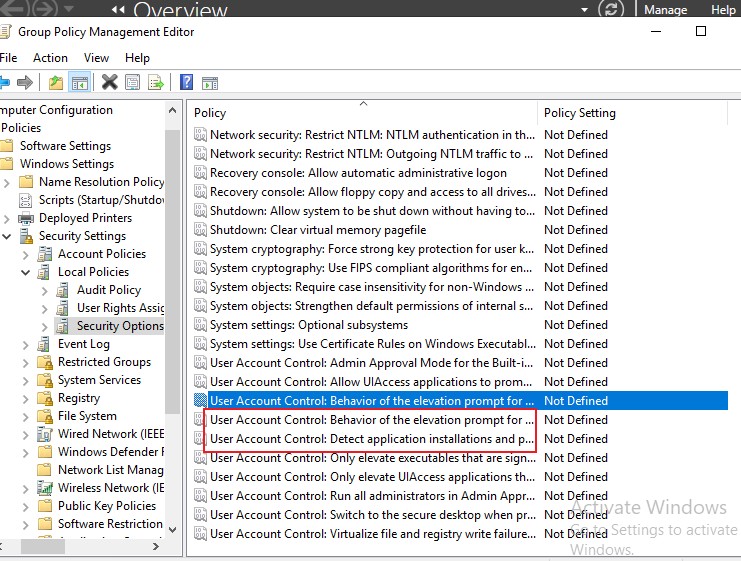Click the Up one level folder icon
Screen dimensions: 741x561
click(56, 83)
